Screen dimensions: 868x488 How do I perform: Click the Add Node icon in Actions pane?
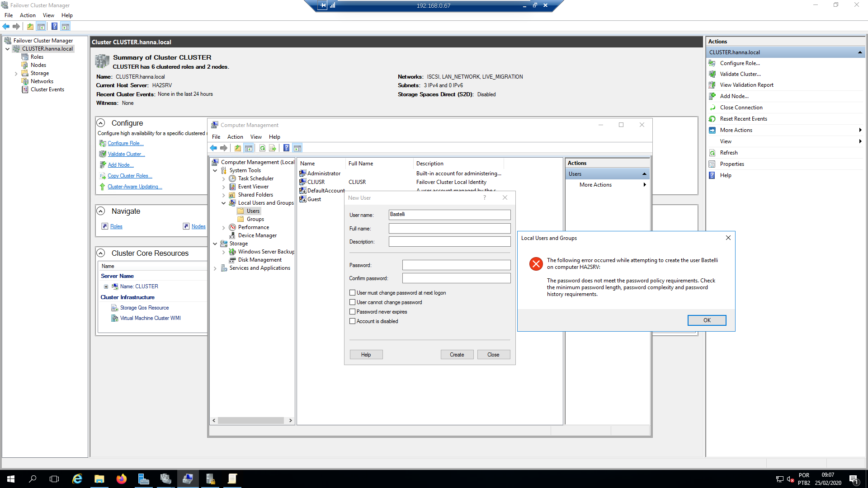(x=712, y=96)
